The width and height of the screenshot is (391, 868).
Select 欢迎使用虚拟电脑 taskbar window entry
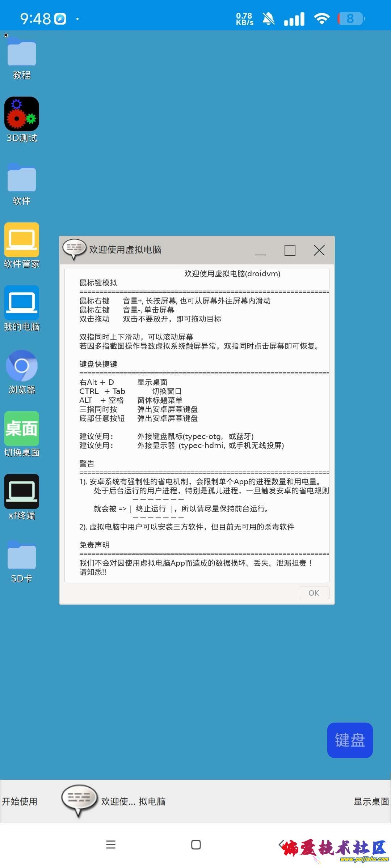(114, 801)
